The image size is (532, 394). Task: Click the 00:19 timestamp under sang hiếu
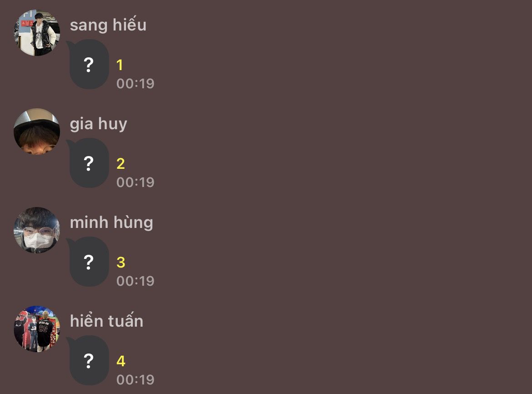[x=136, y=84]
